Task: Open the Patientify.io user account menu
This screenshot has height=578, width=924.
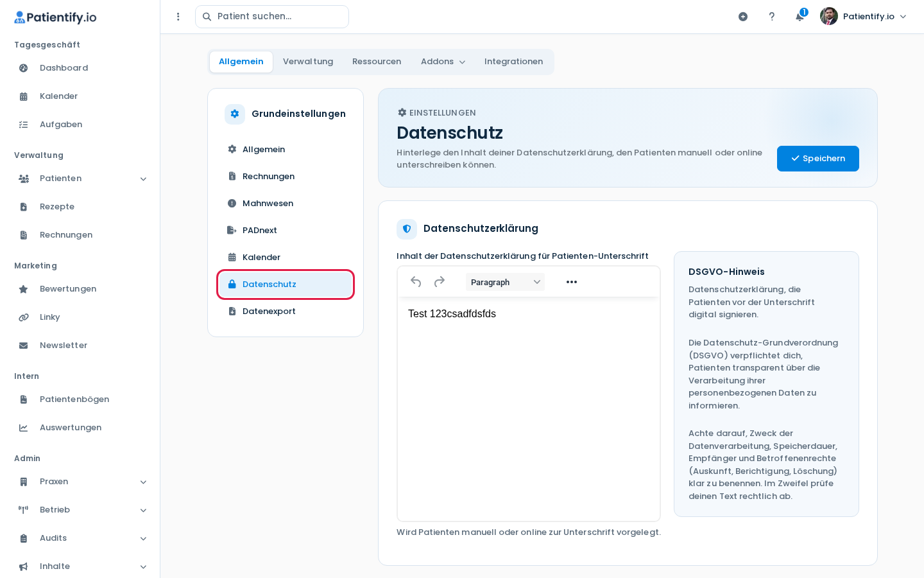Action: pos(864,17)
